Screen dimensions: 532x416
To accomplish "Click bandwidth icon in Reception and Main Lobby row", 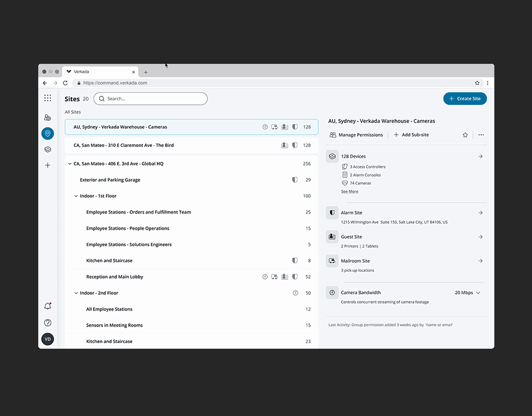I will (x=265, y=276).
